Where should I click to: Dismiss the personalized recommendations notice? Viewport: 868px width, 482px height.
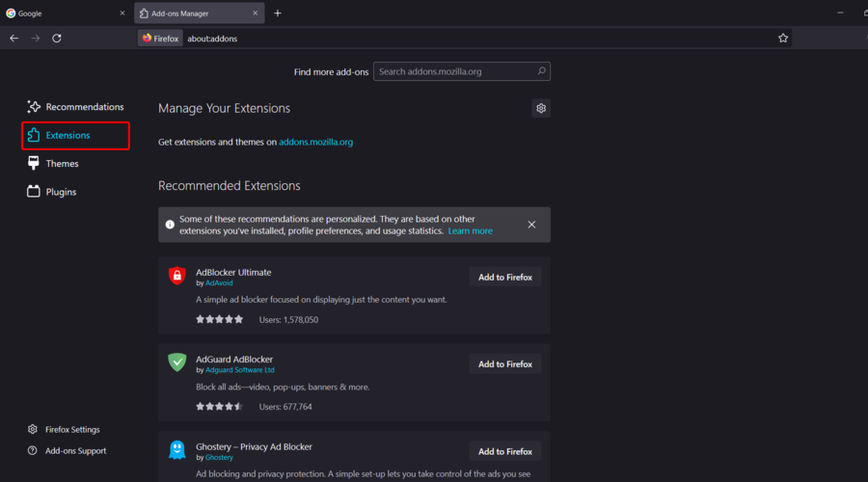pyautogui.click(x=531, y=225)
